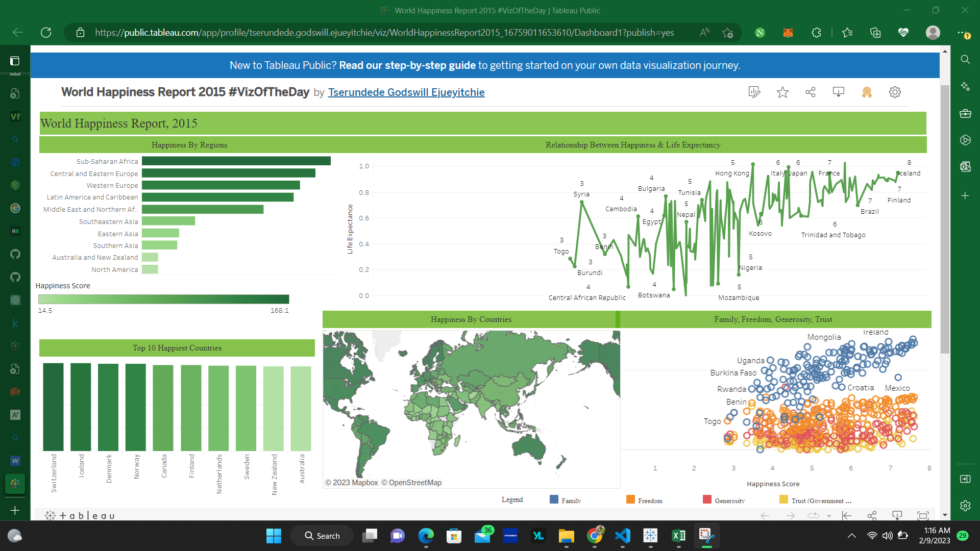Toggle full screen mode for the dashboard
The image size is (980, 551).
[x=924, y=516]
